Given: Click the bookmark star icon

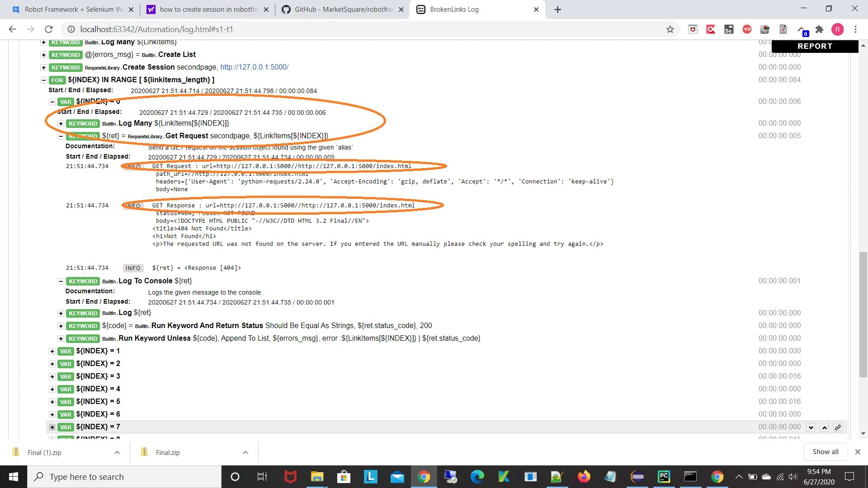Looking at the screenshot, I should point(670,29).
